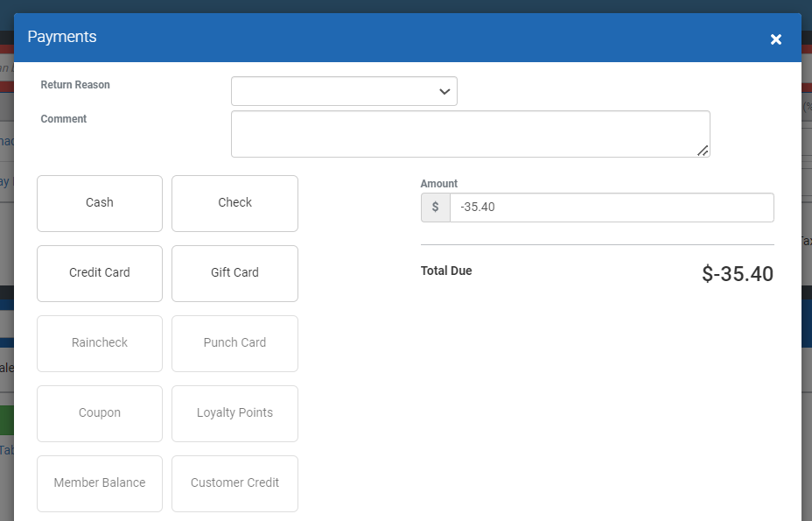Screen dimensions: 812x521
Task: Click into the Comment text box
Action: tap(470, 134)
